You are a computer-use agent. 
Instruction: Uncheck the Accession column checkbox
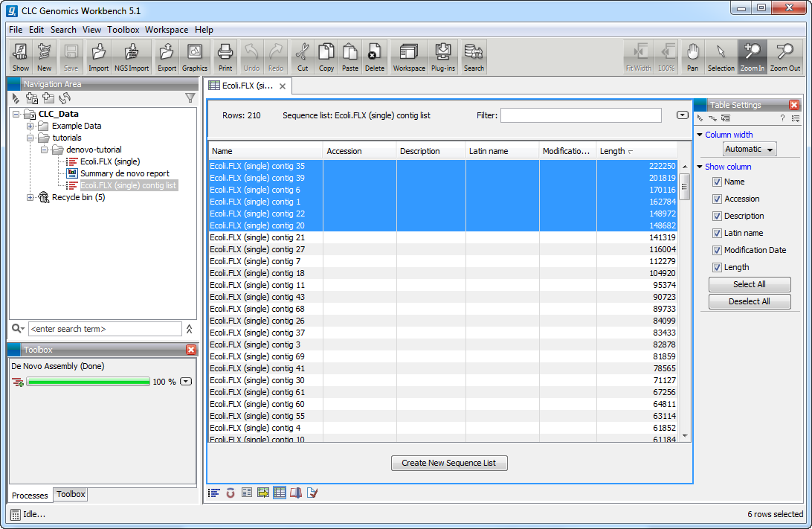coord(718,199)
